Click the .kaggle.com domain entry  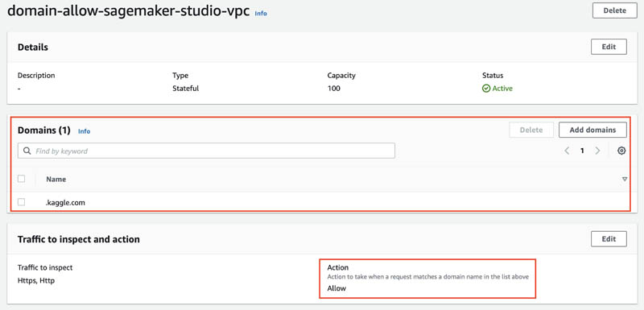tap(66, 202)
